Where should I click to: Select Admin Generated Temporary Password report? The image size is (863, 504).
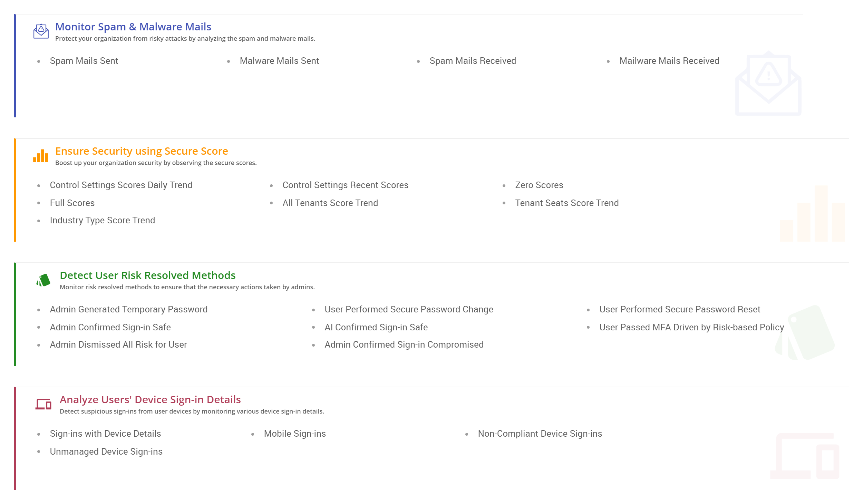click(x=128, y=310)
